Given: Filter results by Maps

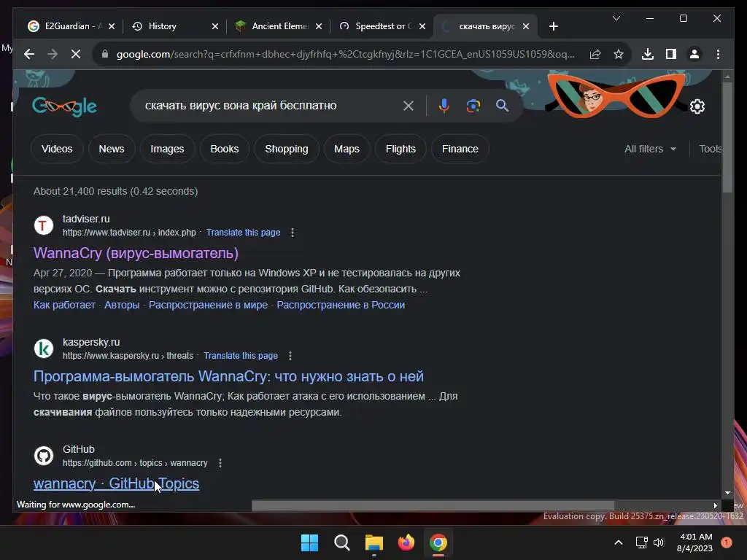Looking at the screenshot, I should point(347,149).
